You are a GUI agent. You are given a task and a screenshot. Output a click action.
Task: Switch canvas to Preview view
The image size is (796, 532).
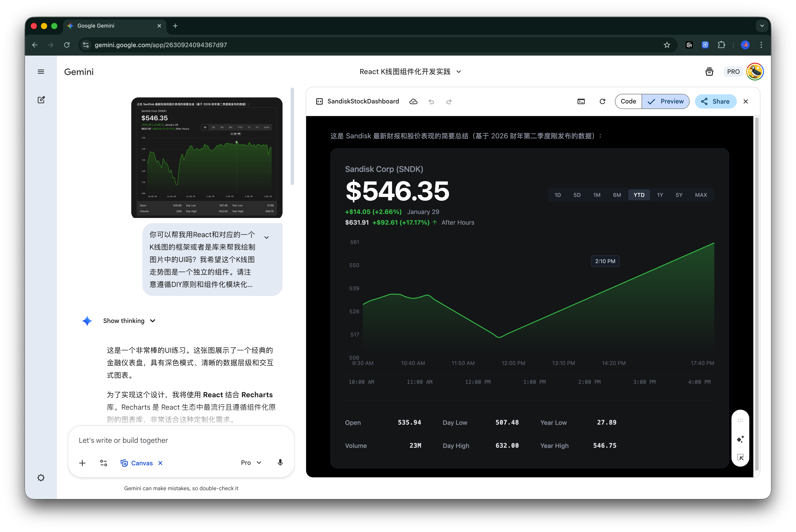pos(665,101)
